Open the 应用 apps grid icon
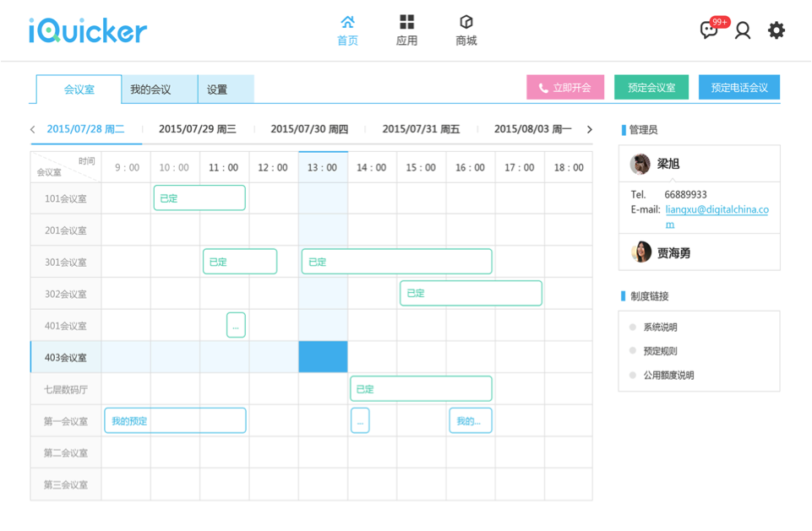This screenshot has width=812, height=531. 406,23
